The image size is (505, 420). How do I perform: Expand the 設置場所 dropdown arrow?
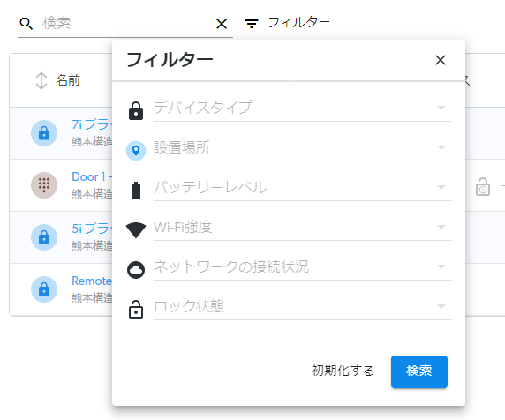pos(441,147)
